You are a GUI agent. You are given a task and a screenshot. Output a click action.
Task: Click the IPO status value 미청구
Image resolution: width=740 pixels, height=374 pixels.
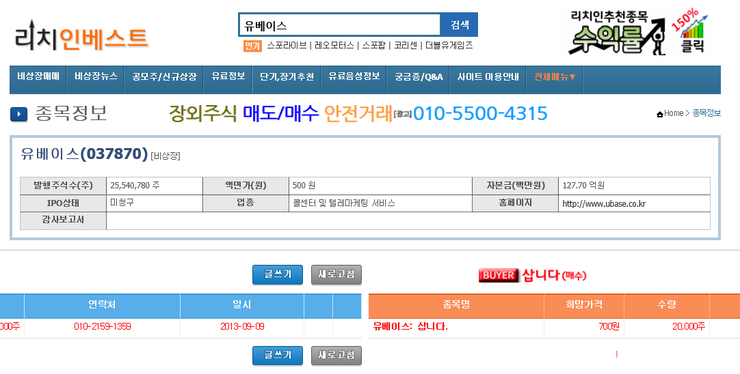pos(122,203)
